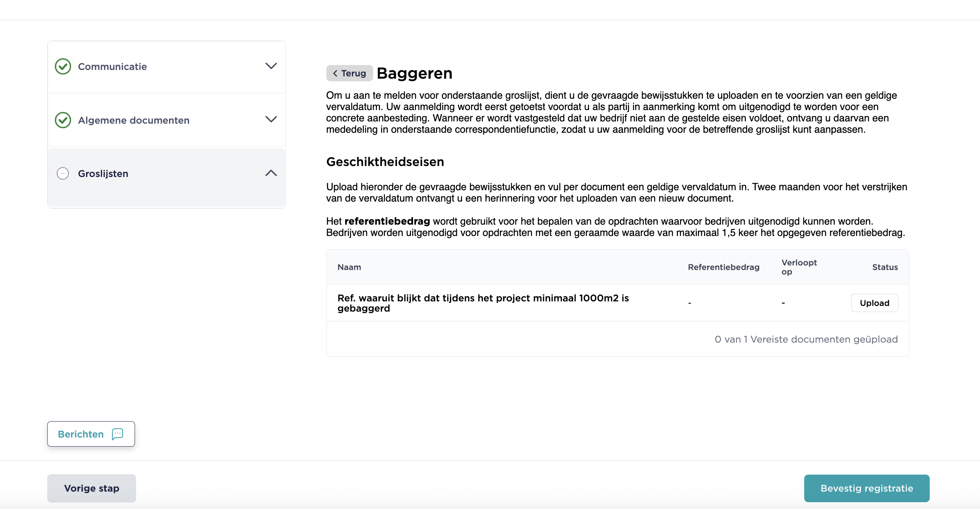The image size is (980, 509).
Task: Expand the Communicatie section chevron
Action: coord(271,66)
